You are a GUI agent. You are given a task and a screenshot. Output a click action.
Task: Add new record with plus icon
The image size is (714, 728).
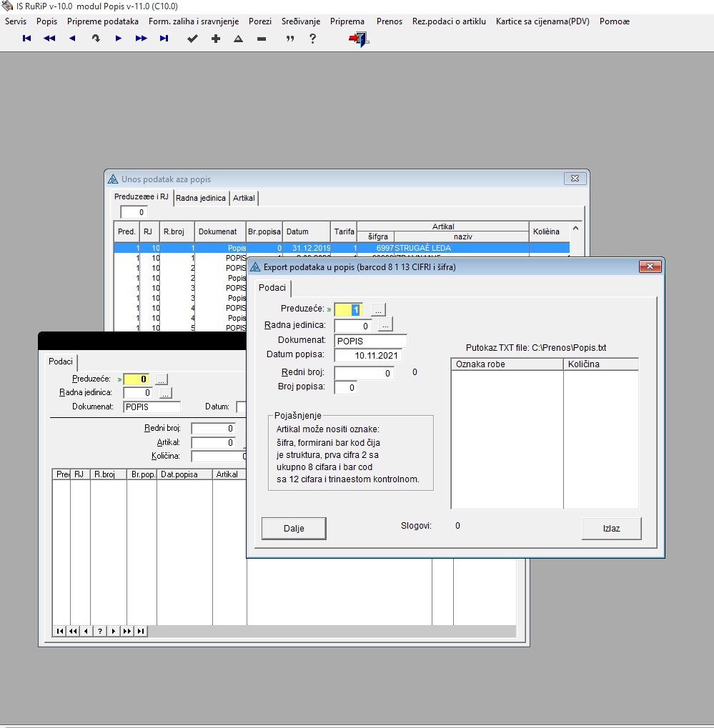coord(216,39)
